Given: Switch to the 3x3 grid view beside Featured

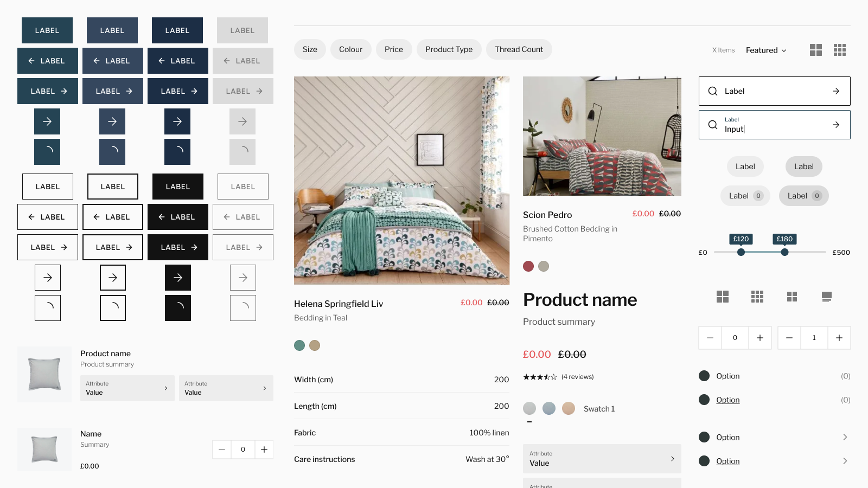Looking at the screenshot, I should coord(839,50).
